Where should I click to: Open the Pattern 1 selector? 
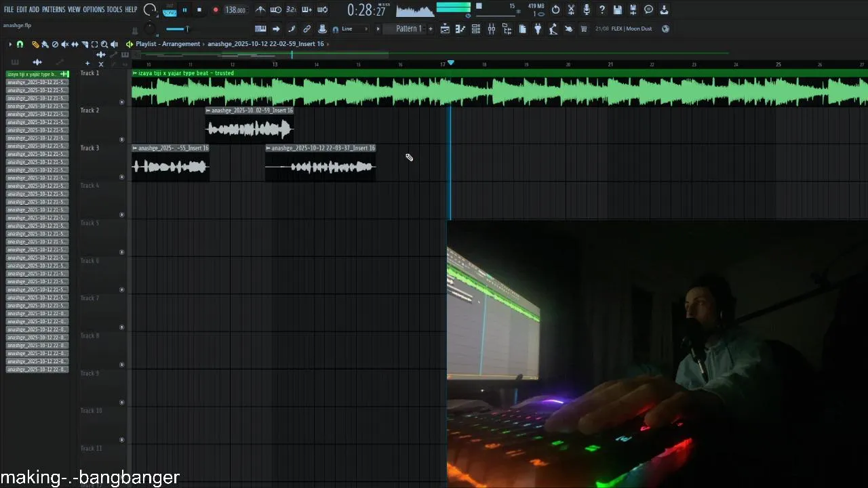coord(408,28)
